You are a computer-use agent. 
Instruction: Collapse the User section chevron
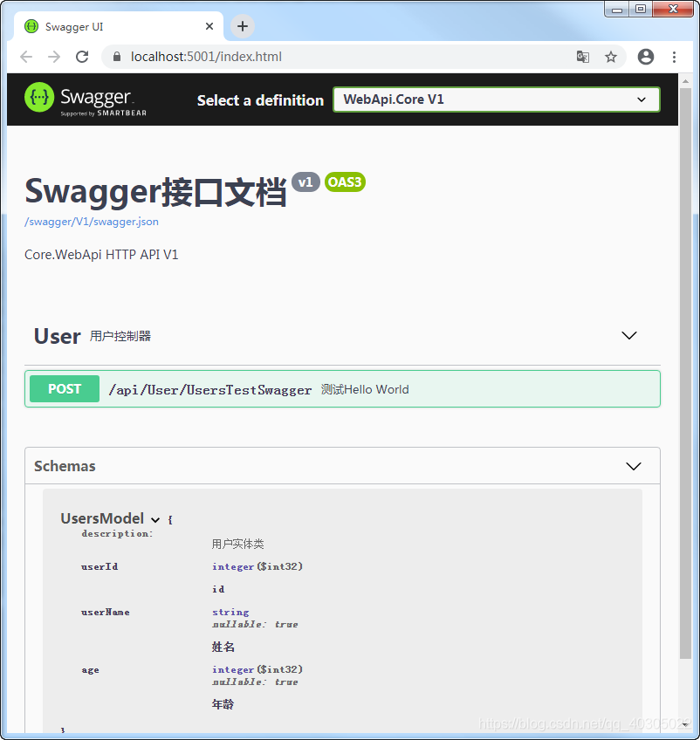pyautogui.click(x=629, y=336)
